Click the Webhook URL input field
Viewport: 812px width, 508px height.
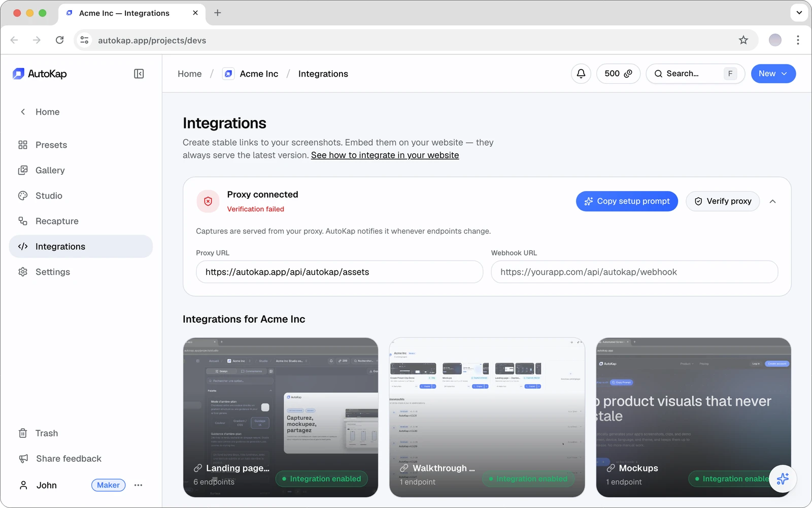point(634,272)
